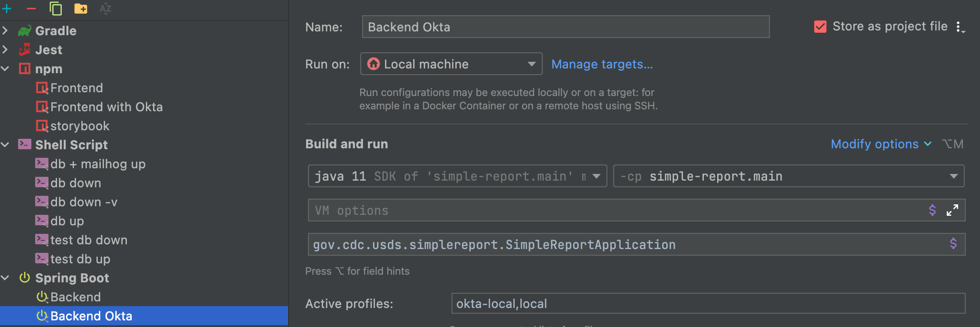Collapse the Spring Boot tree node
This screenshot has width=980, height=327.
(x=5, y=278)
